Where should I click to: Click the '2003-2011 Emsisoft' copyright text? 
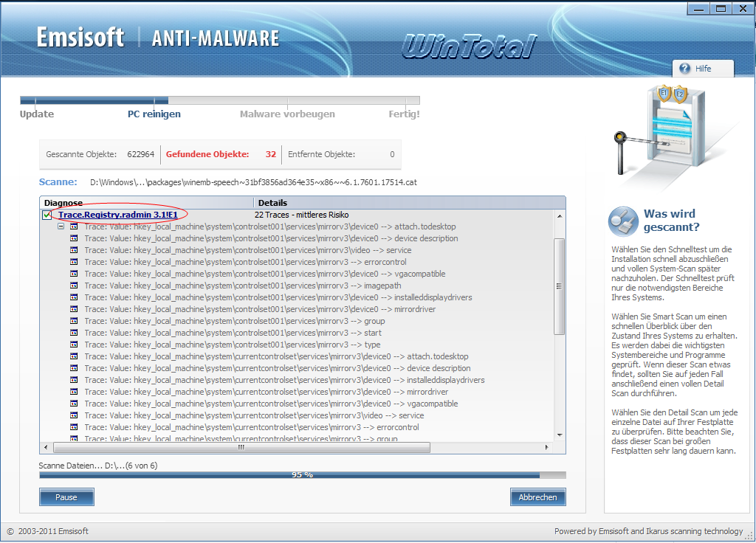click(53, 531)
